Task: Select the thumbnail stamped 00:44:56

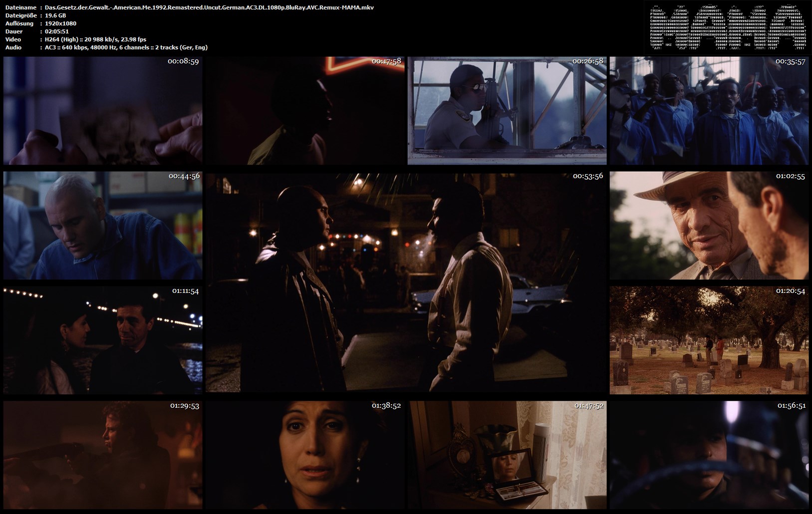Action: 103,226
